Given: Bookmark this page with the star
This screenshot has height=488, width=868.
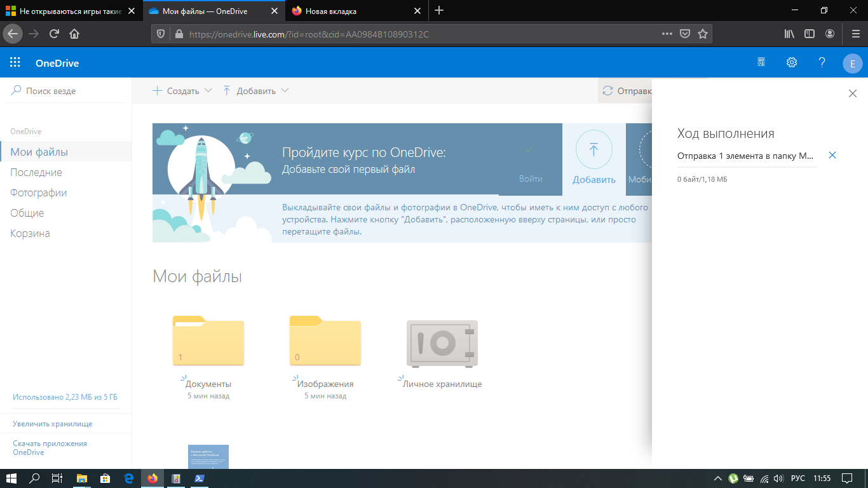Looking at the screenshot, I should pos(703,34).
